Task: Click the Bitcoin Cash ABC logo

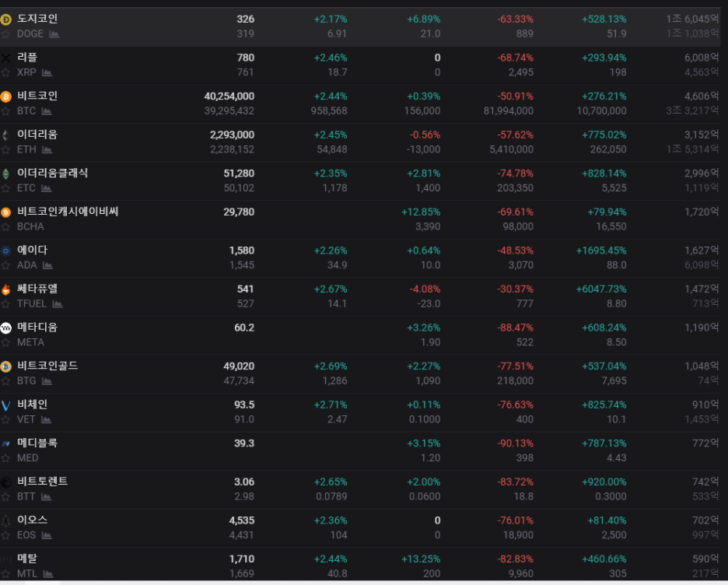Action: (x=5, y=212)
